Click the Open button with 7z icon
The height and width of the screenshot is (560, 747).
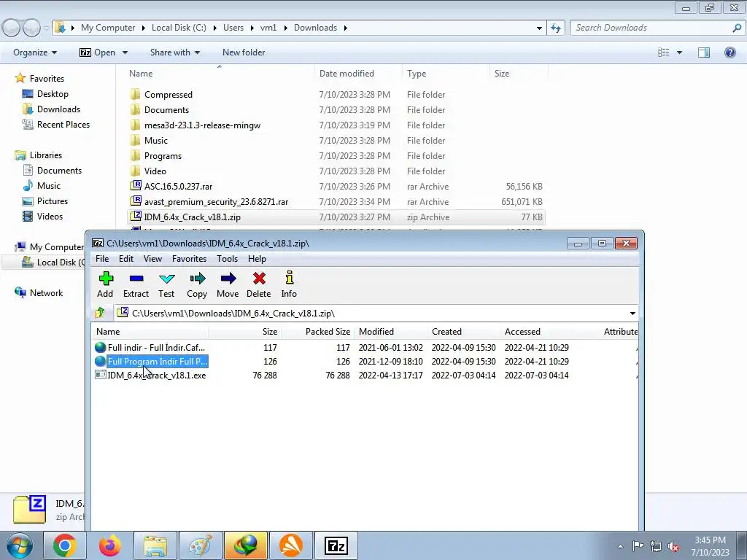(97, 52)
